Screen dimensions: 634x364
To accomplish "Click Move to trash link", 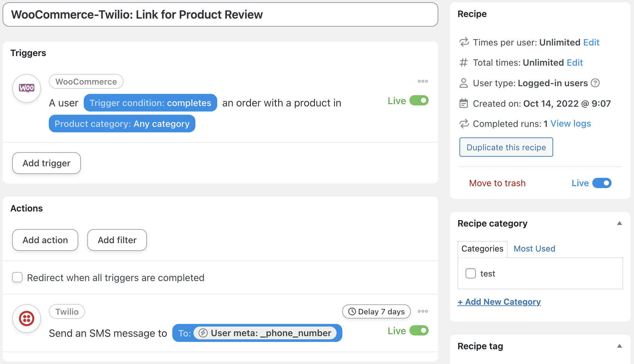I will click(x=497, y=183).
